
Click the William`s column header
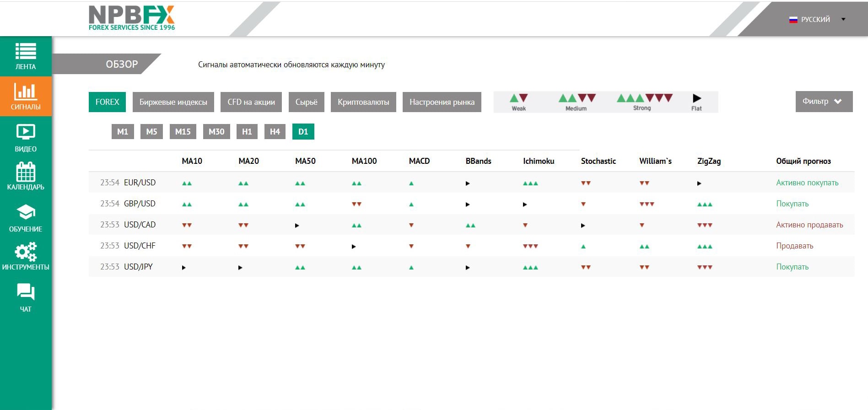pyautogui.click(x=655, y=161)
